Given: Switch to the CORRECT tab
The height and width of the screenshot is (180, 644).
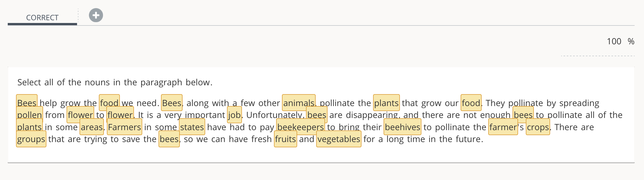Looking at the screenshot, I should [x=42, y=18].
